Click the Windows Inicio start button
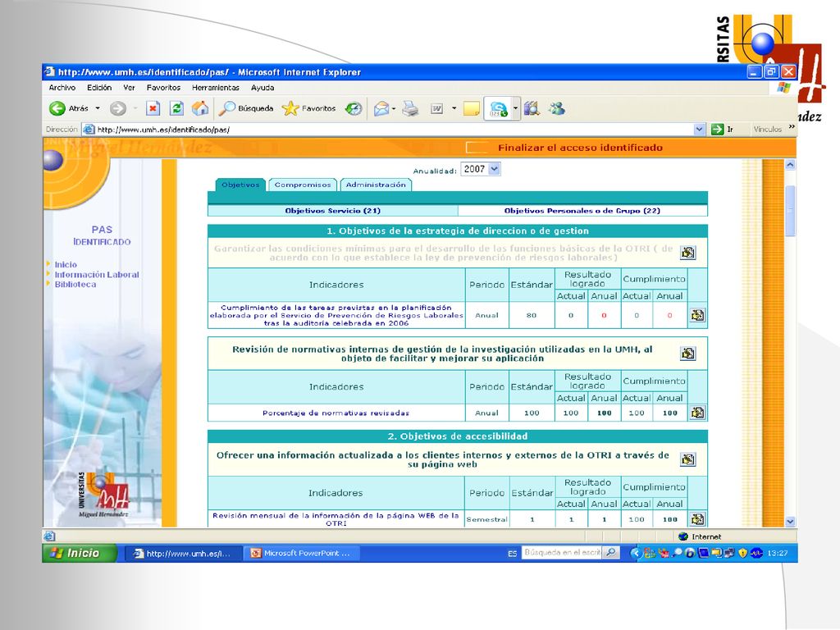The width and height of the screenshot is (840, 630). point(80,553)
